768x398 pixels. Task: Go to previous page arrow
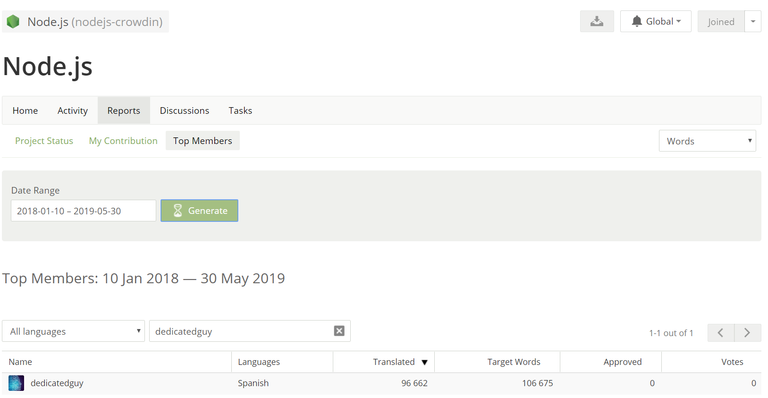pyautogui.click(x=720, y=333)
